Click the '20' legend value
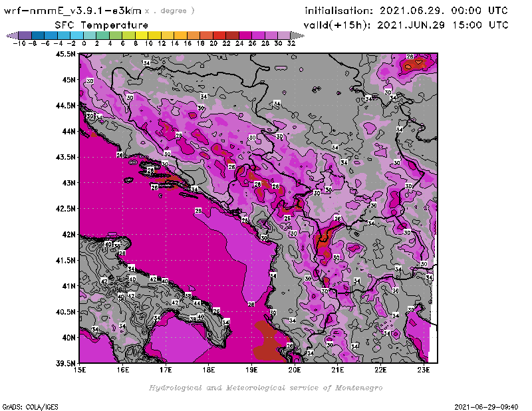 pos(213,43)
